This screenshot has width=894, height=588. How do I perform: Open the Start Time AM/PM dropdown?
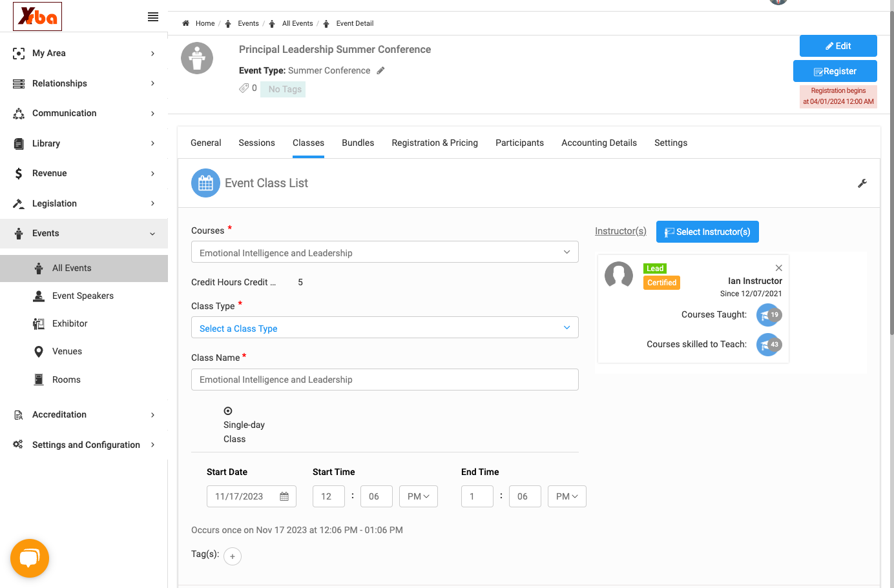pyautogui.click(x=419, y=496)
